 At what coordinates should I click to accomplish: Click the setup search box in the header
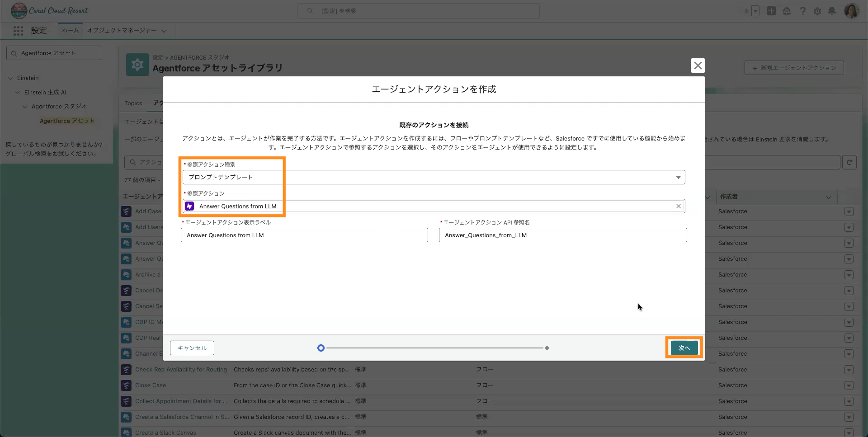pos(419,11)
